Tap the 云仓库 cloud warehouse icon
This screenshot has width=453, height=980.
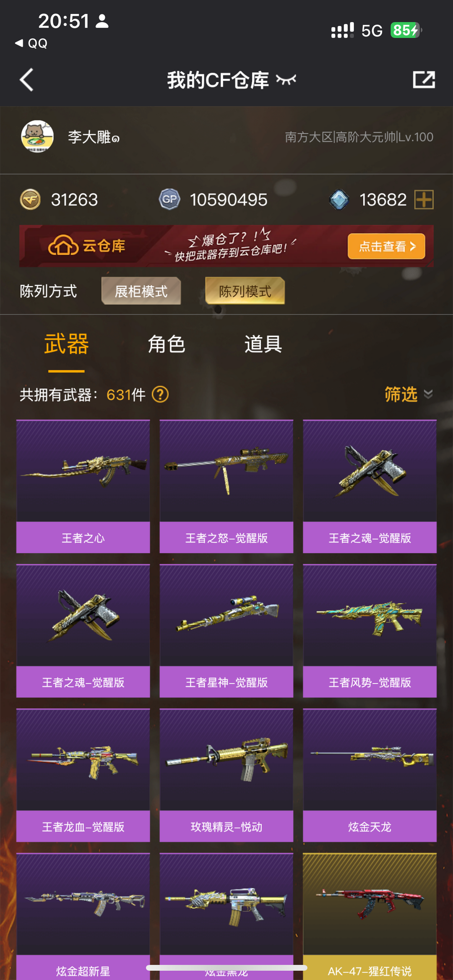coord(63,246)
